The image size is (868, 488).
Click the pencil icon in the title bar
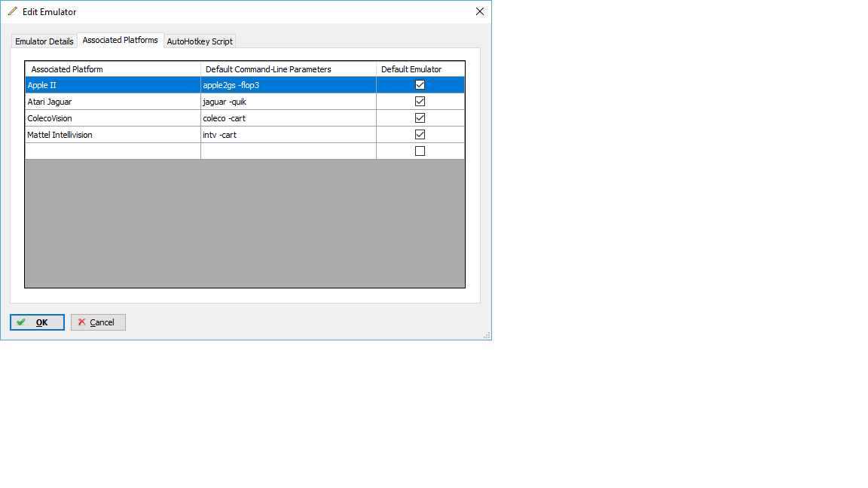coord(12,11)
